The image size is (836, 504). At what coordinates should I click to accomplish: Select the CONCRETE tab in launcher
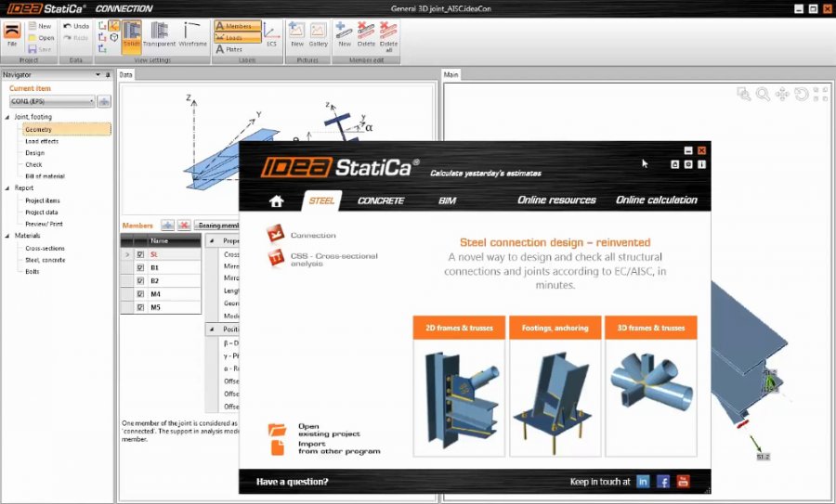tap(381, 200)
